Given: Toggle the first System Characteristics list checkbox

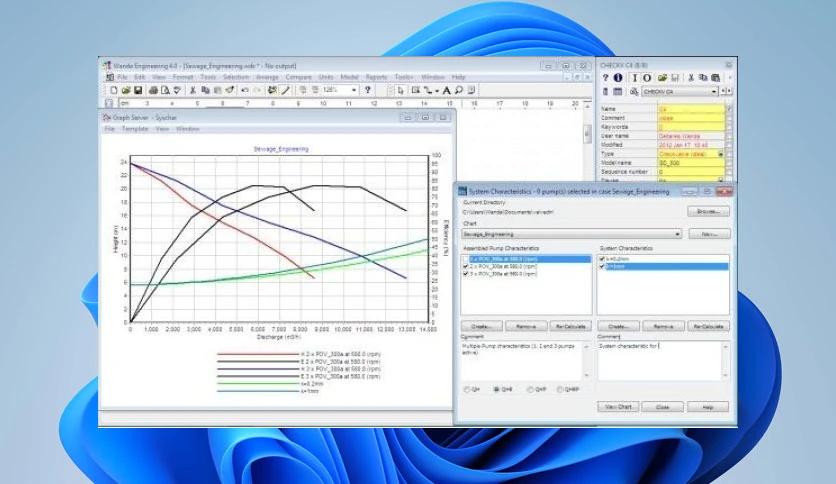Looking at the screenshot, I should tap(602, 259).
